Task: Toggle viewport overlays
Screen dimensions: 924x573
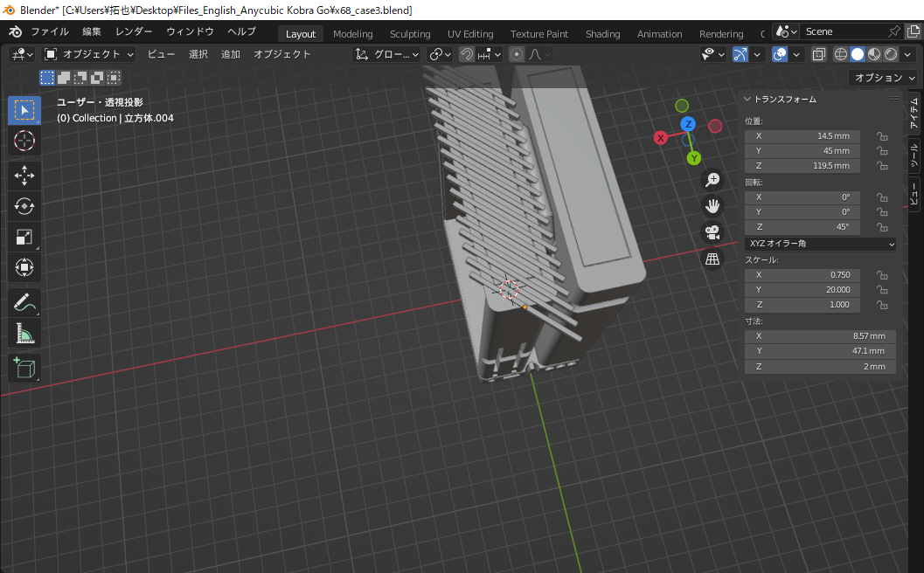Action: [780, 54]
